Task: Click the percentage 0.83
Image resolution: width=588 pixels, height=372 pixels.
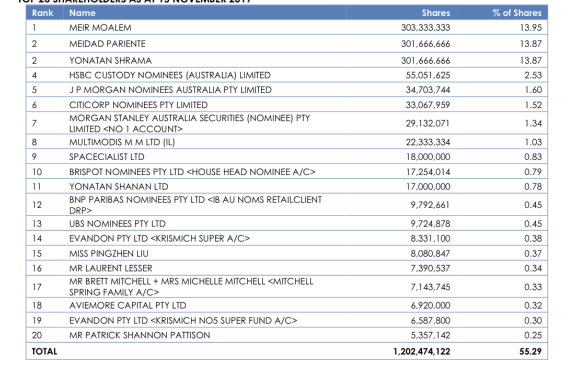Action: 533,157
